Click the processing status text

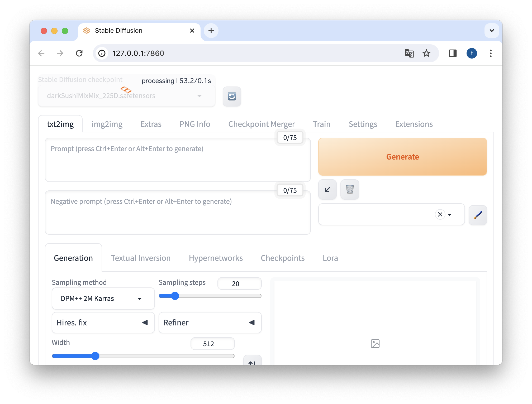tap(176, 81)
